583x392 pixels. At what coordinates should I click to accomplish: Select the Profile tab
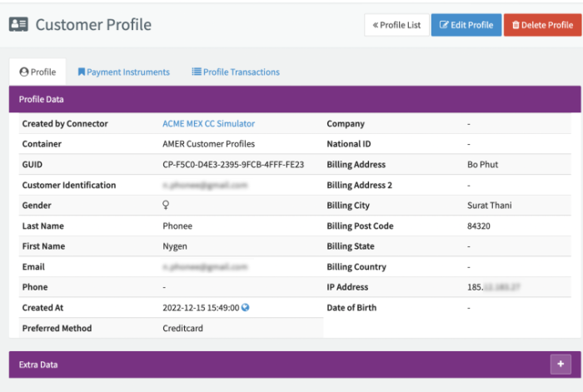tap(37, 72)
